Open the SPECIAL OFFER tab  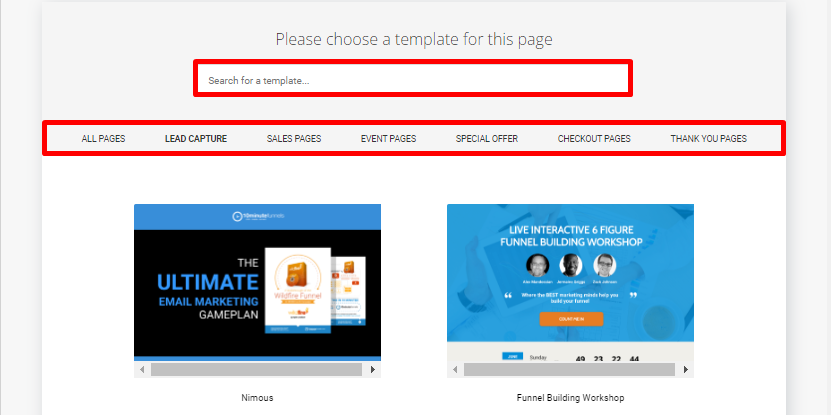(x=487, y=139)
